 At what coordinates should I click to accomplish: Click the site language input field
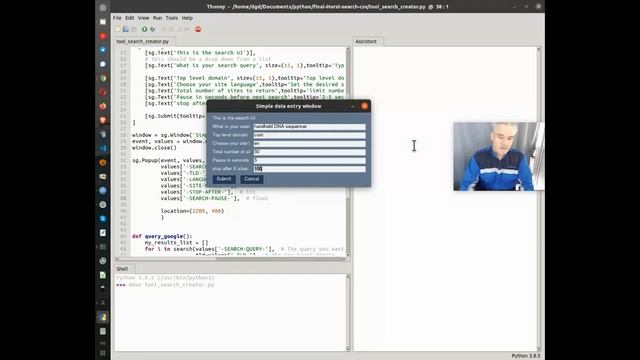(x=309, y=144)
